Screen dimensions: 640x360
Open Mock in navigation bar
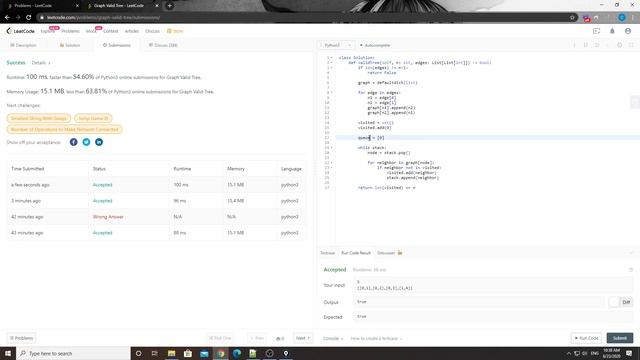point(91,31)
